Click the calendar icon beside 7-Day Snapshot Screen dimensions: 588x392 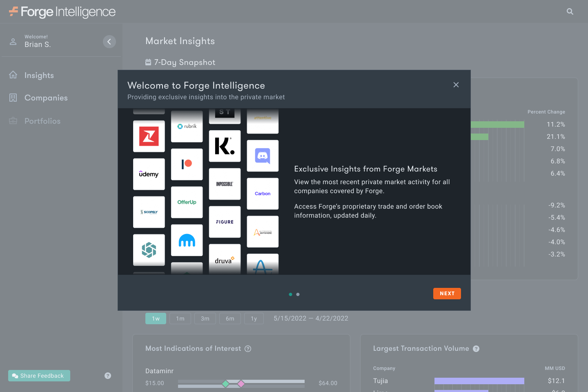pyautogui.click(x=148, y=62)
